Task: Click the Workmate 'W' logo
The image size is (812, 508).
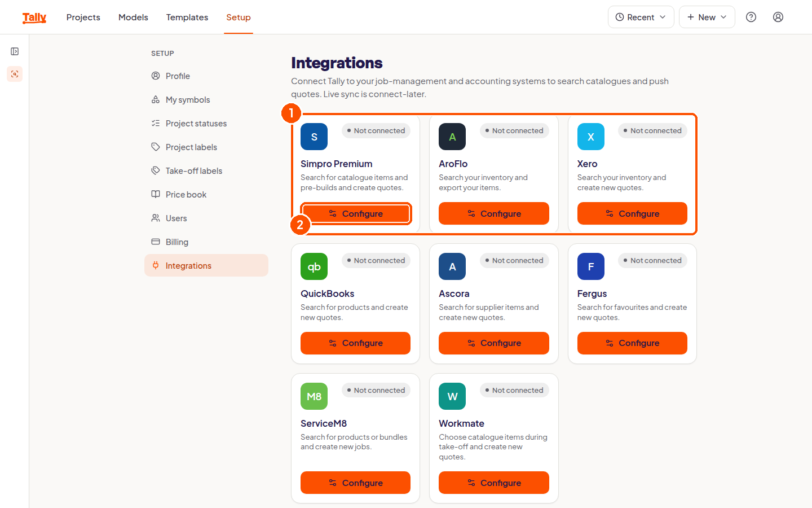Action: tap(452, 396)
